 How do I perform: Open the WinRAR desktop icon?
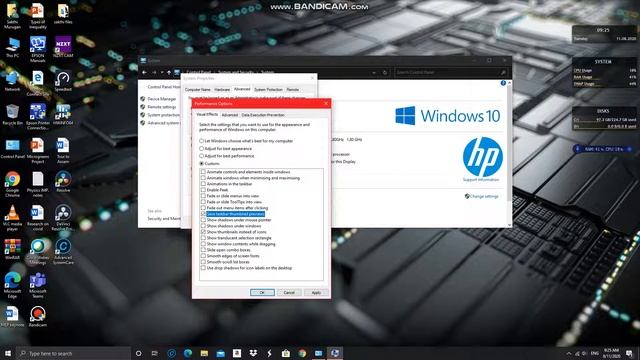(12, 249)
